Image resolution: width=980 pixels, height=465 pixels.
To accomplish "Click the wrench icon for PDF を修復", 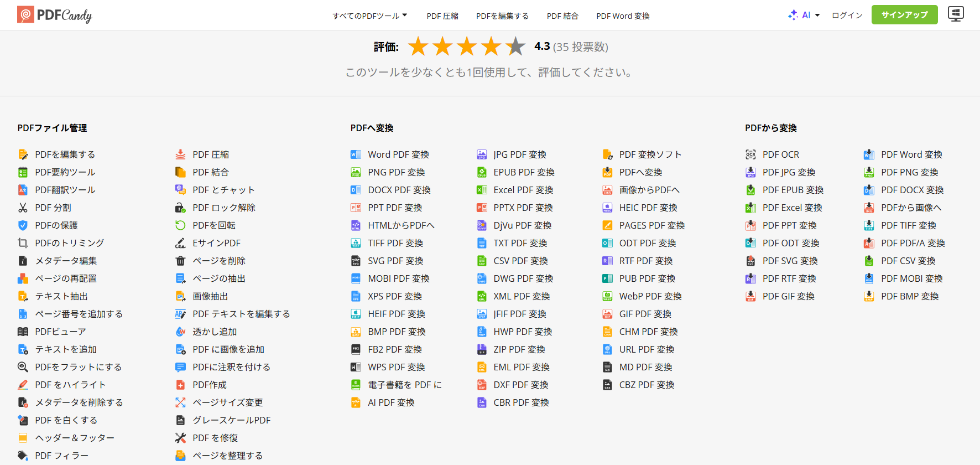I will 180,438.
